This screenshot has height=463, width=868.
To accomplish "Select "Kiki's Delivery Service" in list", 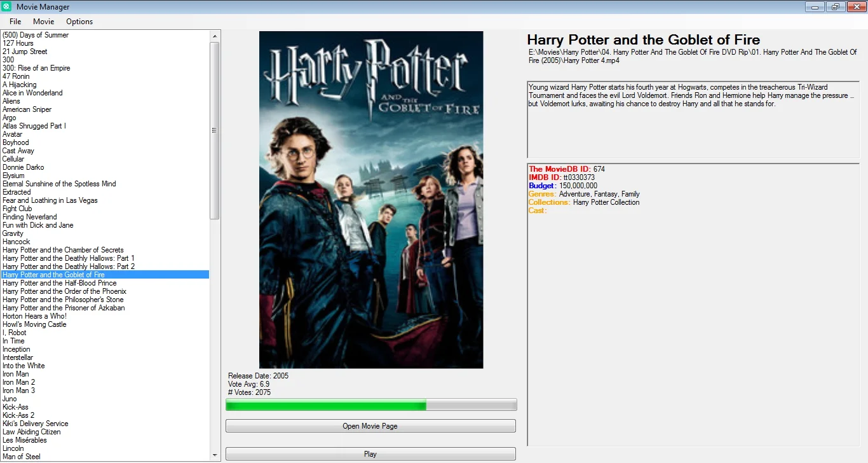I will [x=105, y=424].
